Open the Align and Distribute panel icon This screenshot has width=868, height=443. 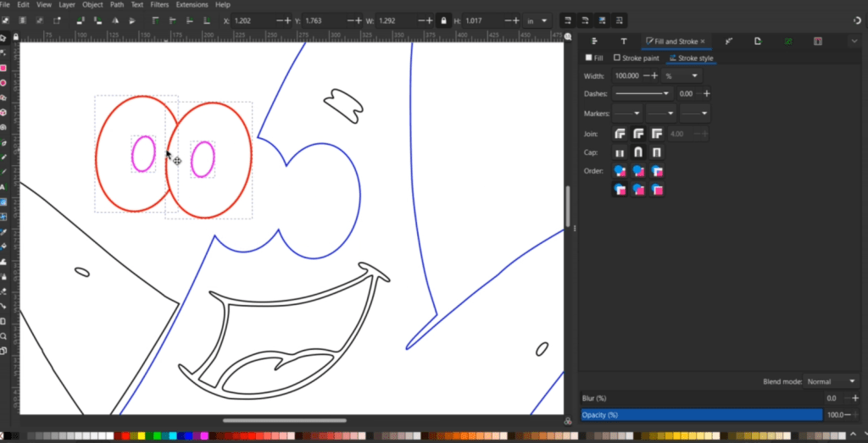pos(595,41)
